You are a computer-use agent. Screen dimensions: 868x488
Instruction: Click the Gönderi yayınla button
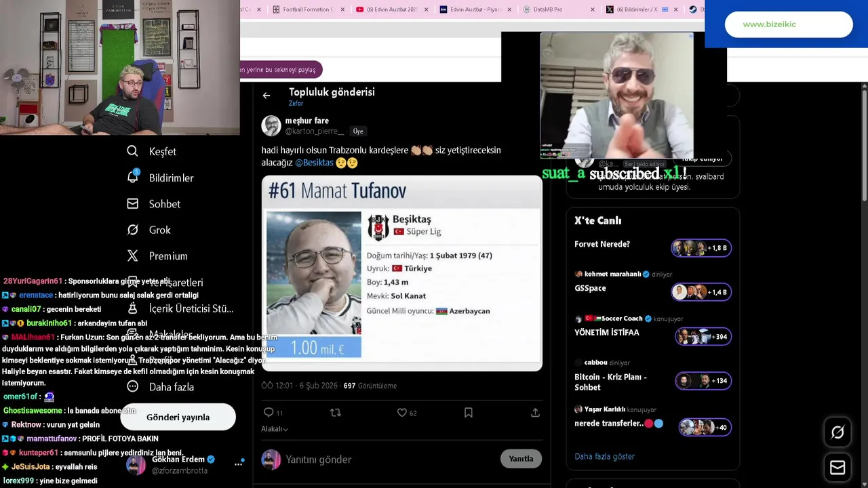[x=178, y=417]
